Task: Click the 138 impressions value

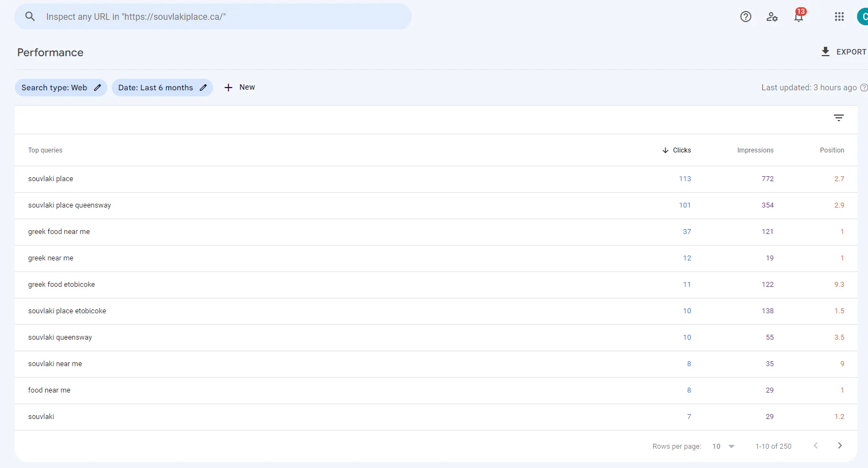Action: 767,311
